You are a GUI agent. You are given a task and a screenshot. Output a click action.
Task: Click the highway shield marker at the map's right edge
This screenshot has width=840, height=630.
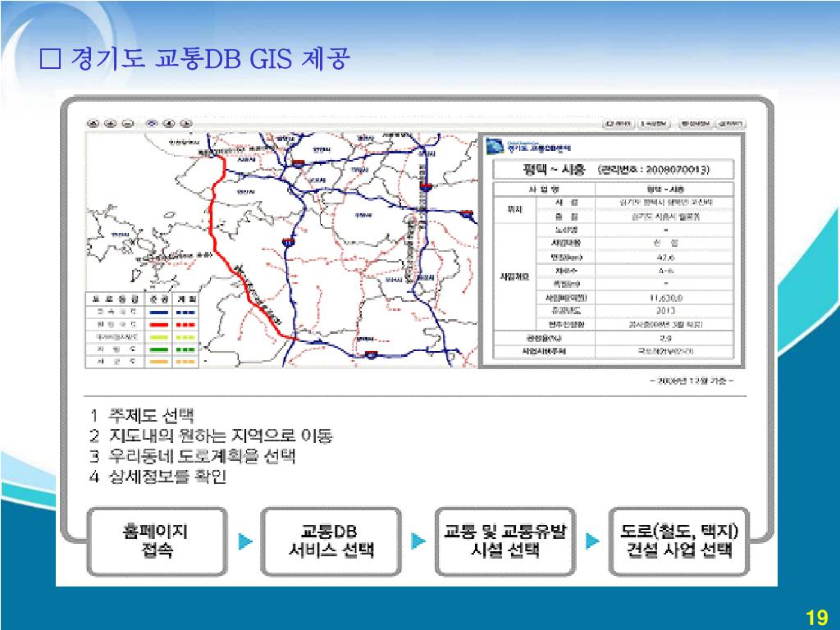[467, 214]
